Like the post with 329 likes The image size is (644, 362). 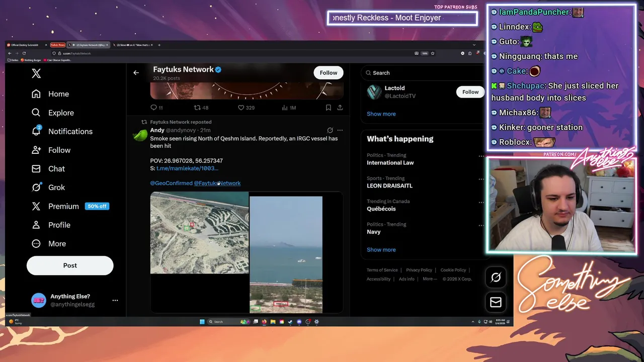coord(246,108)
